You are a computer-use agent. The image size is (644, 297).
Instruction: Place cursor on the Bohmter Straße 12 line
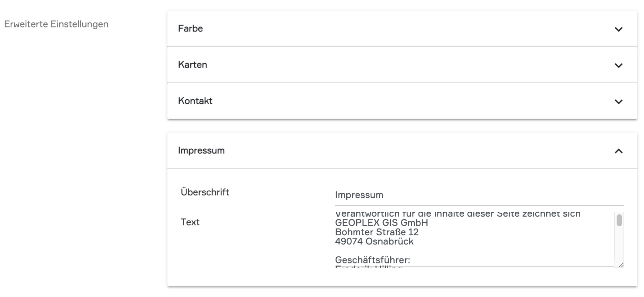click(x=376, y=232)
